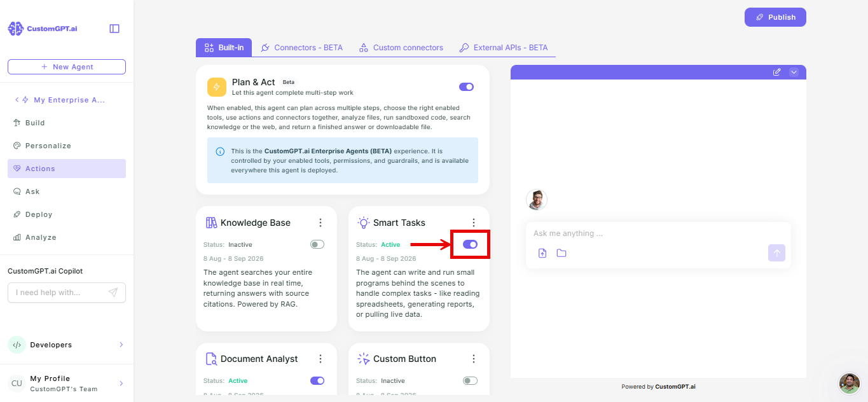The image size is (868, 402).
Task: Click the Plan & Act lightning icon
Action: 217,87
